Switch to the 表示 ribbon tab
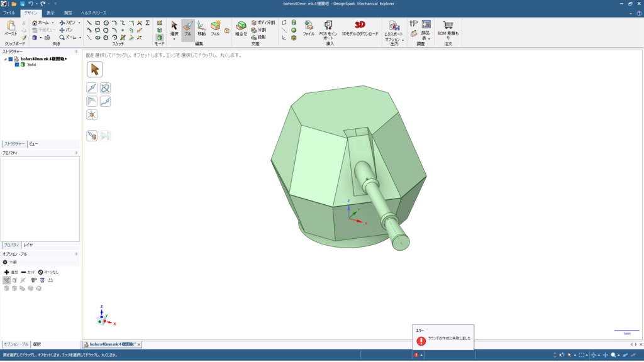Viewport: 644px width, 362px height. 50,13
